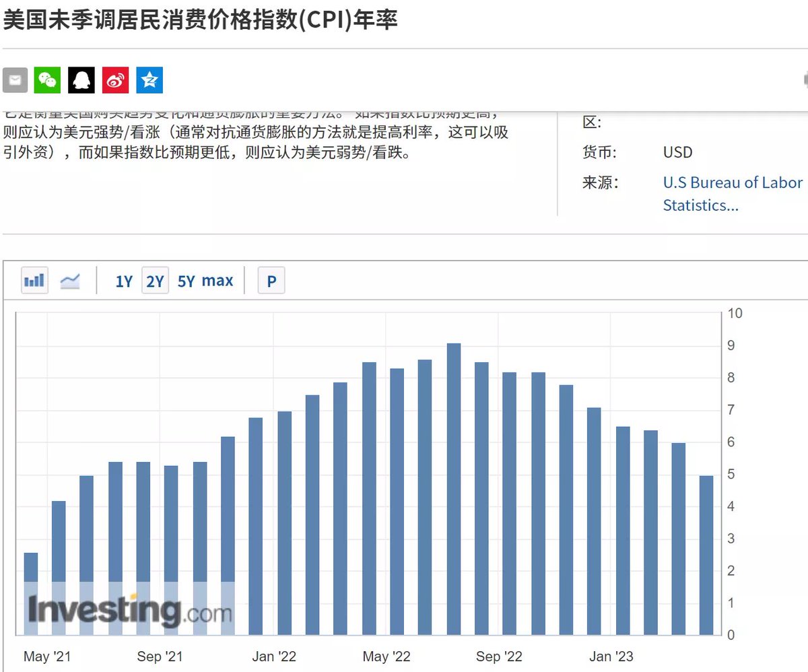This screenshot has height=672, width=808.
Task: Open U.S Bureau of Labor Statistics link
Action: 733,193
